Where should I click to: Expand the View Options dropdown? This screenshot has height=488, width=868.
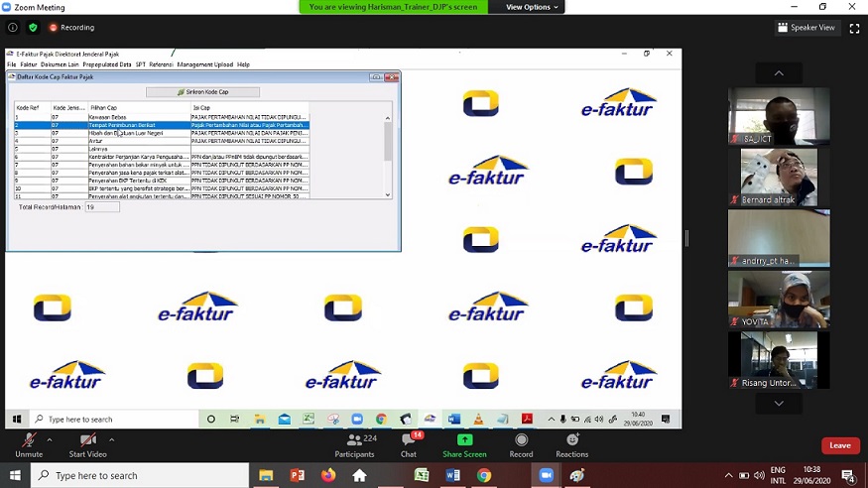(533, 7)
